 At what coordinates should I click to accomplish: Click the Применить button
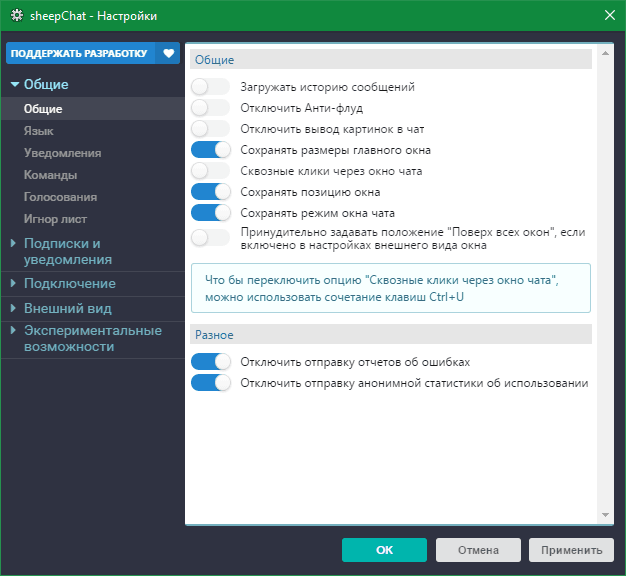(x=571, y=550)
